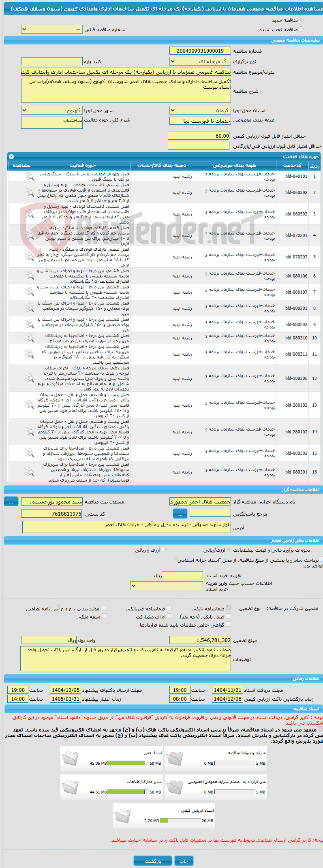
Task: Open the استان محل اجرا dropdown
Action: [x=200, y=111]
